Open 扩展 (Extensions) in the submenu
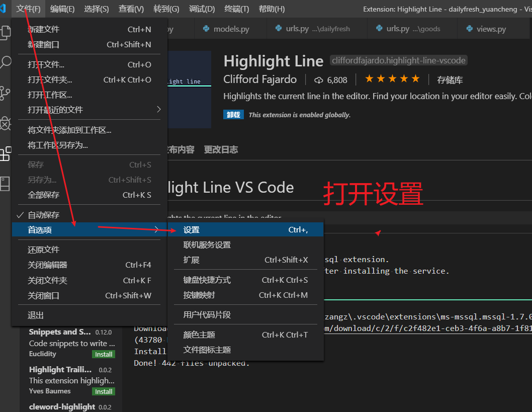Image resolution: width=532 pixels, height=412 pixels. click(x=246, y=260)
